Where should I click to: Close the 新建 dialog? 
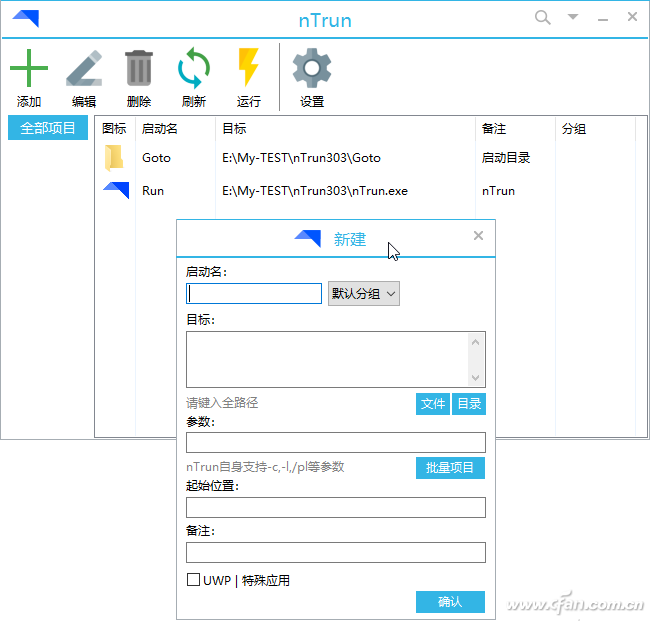[x=478, y=235]
